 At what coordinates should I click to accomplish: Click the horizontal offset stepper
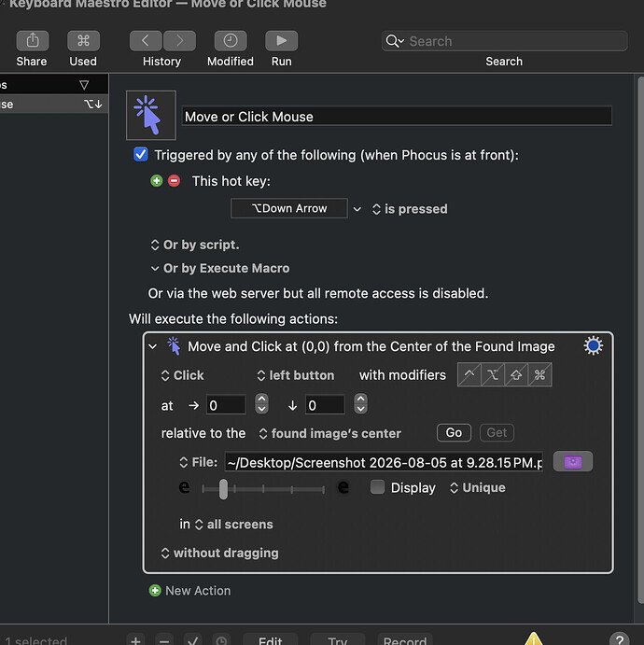(261, 404)
